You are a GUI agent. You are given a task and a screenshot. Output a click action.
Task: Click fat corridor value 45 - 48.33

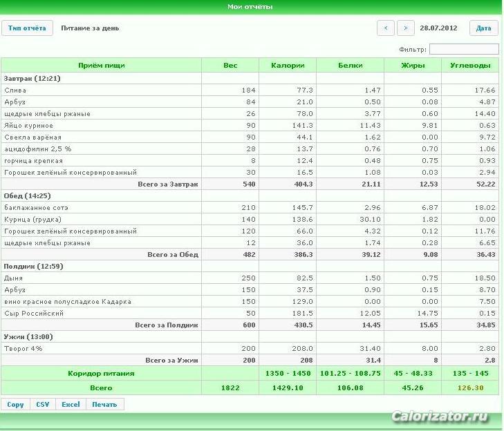tap(413, 374)
